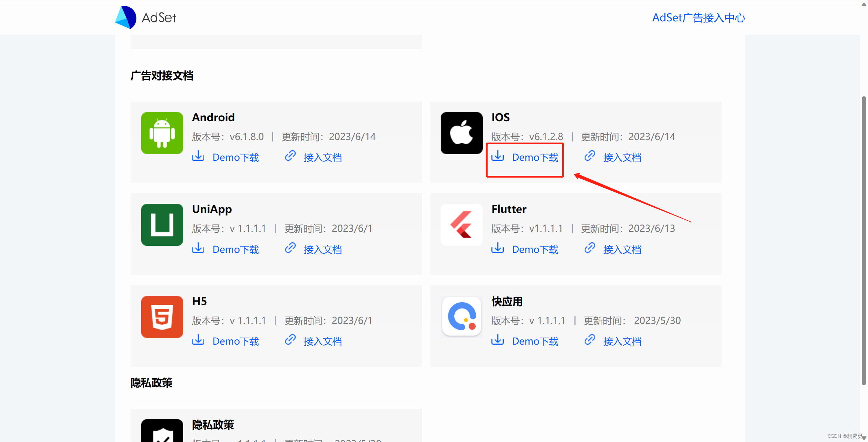Click 快应用 download arrow icon
This screenshot has height=442, width=868.
pos(498,340)
